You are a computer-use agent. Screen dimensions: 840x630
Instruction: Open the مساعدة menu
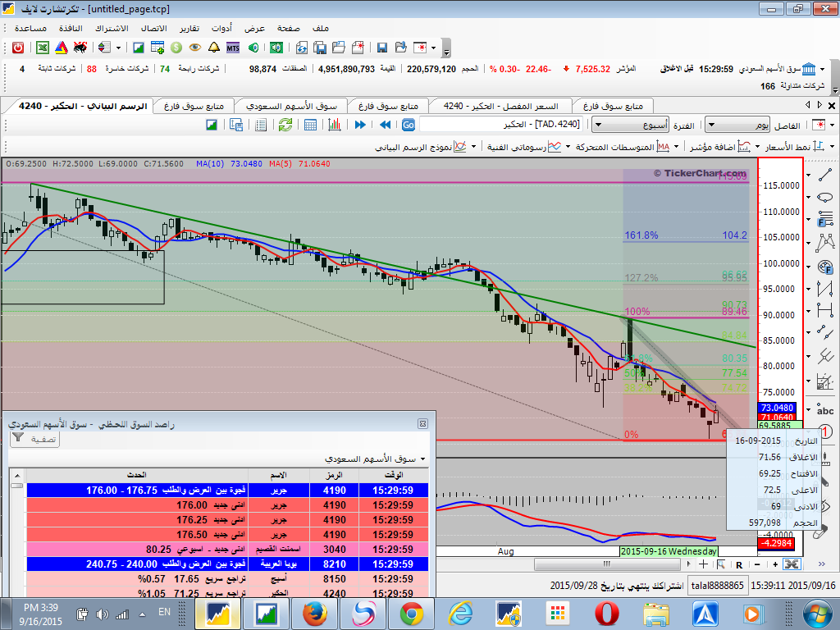coord(30,29)
